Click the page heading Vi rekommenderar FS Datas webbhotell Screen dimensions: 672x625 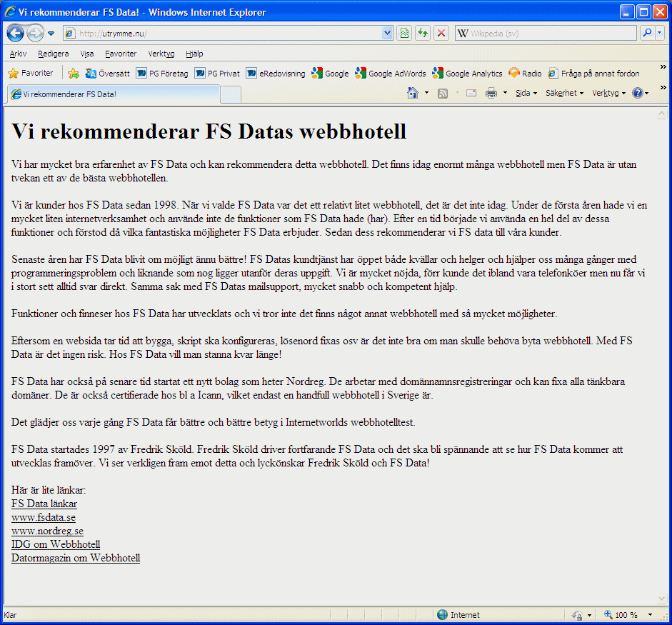[x=209, y=131]
